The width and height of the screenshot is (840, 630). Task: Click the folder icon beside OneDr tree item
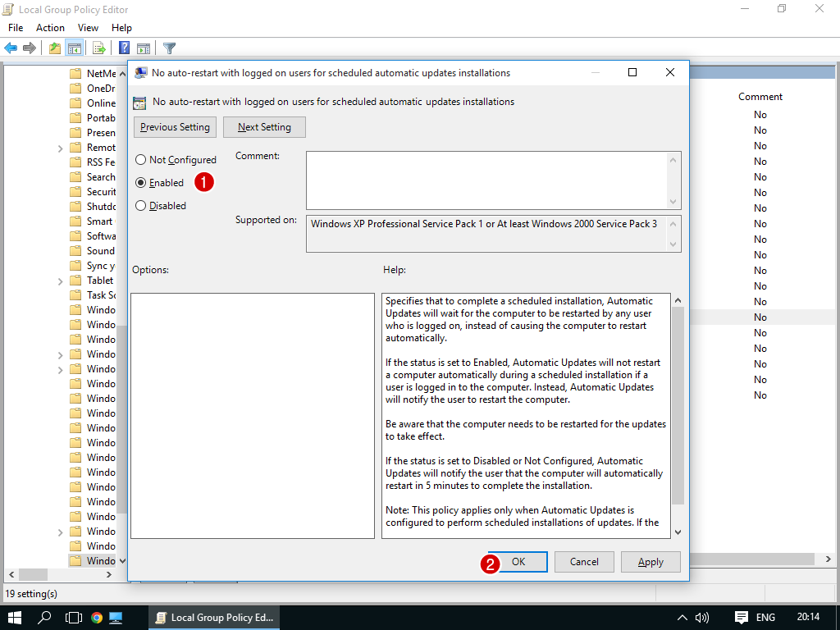click(x=75, y=89)
